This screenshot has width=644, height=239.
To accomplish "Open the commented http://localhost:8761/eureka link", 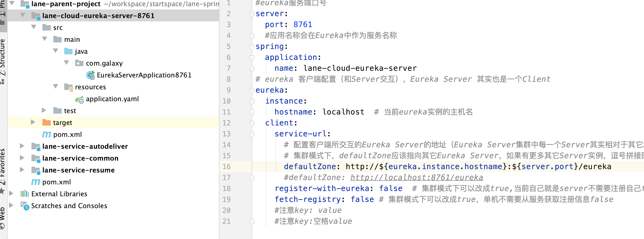I will pyautogui.click(x=417, y=177).
